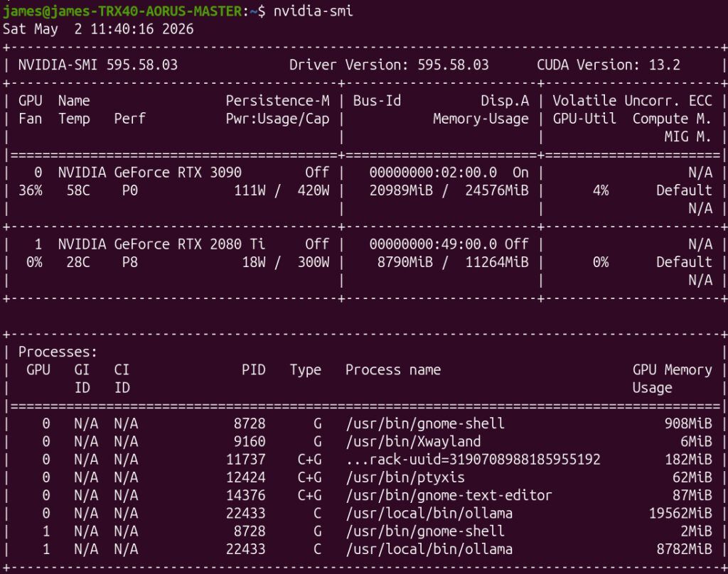The image size is (728, 574).
Task: Click the 87MiB memory usage value
Action: (x=692, y=496)
